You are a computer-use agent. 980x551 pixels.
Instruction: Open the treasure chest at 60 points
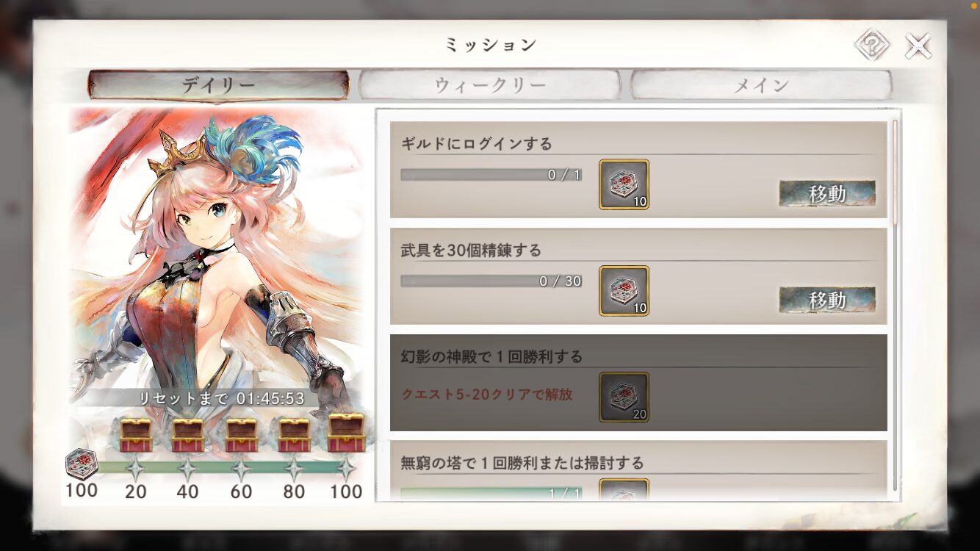tap(241, 435)
